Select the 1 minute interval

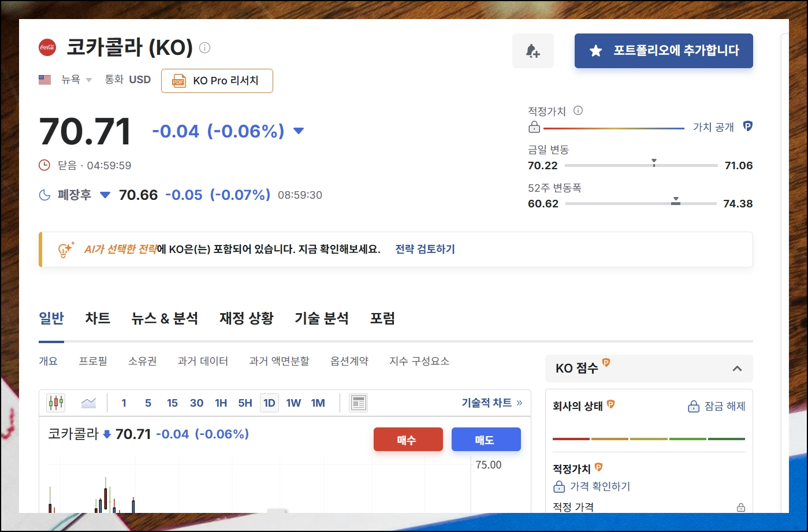tap(124, 403)
